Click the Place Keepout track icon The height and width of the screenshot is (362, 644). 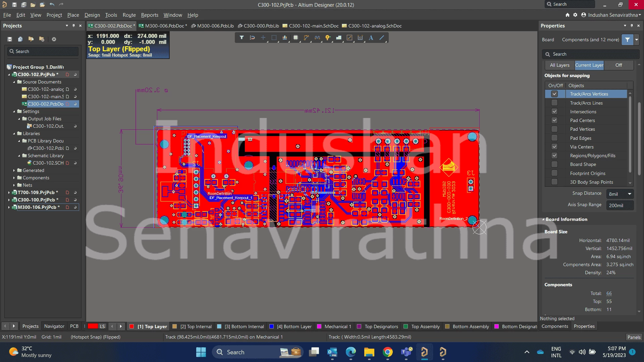click(x=350, y=38)
